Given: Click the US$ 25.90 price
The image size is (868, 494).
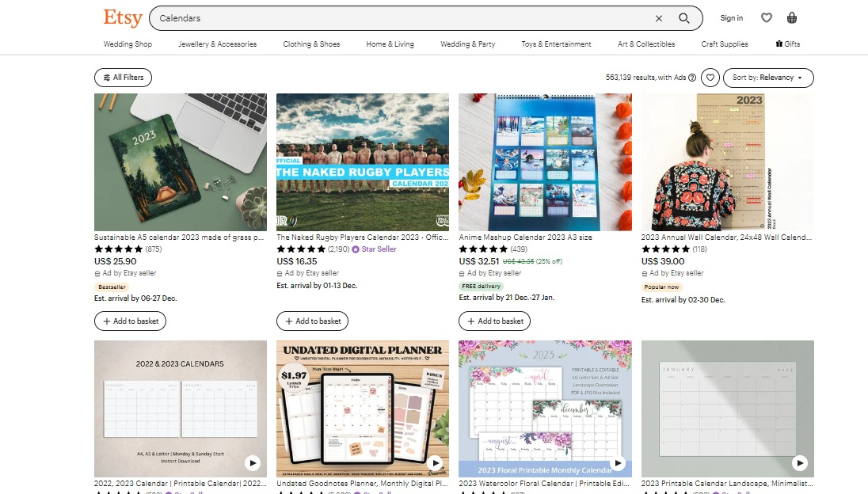Looking at the screenshot, I should (115, 261).
